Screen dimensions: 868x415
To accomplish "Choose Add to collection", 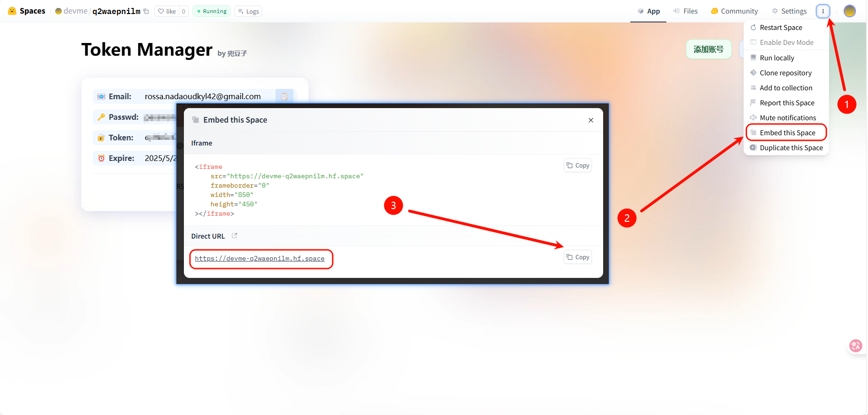I will pos(786,88).
